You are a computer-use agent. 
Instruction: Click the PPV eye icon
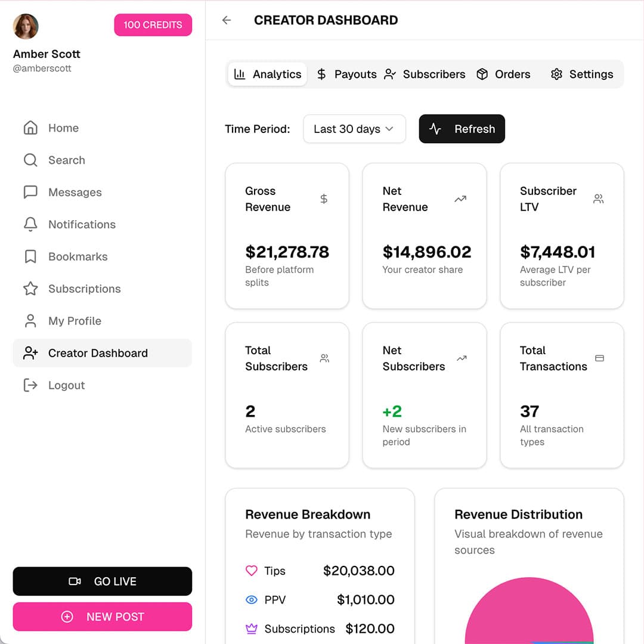(252, 600)
